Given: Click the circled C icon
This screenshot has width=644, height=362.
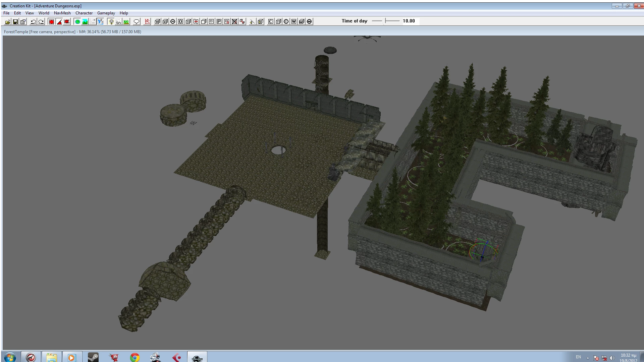Looking at the screenshot, I should 286,22.
